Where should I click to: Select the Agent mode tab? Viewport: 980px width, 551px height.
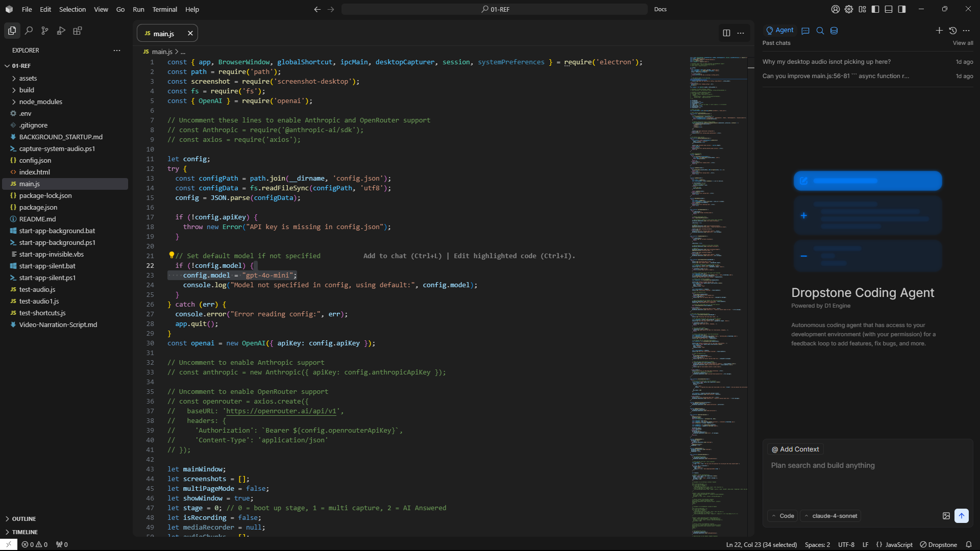(x=780, y=30)
